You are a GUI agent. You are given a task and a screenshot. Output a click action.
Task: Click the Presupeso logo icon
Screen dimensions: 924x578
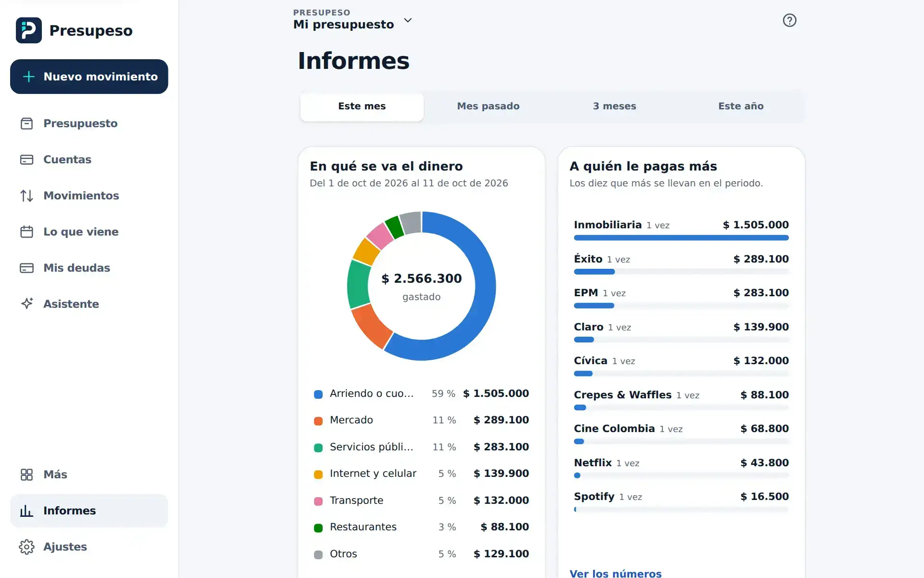tap(28, 30)
